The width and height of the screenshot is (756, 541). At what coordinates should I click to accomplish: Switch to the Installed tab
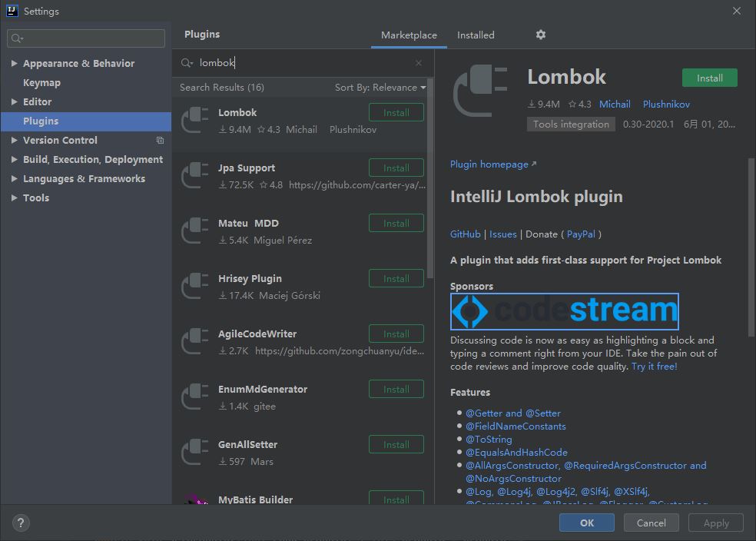tap(476, 35)
